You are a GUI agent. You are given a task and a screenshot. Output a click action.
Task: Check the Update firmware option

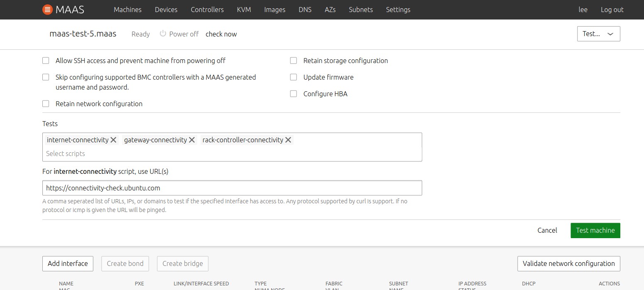[294, 77]
